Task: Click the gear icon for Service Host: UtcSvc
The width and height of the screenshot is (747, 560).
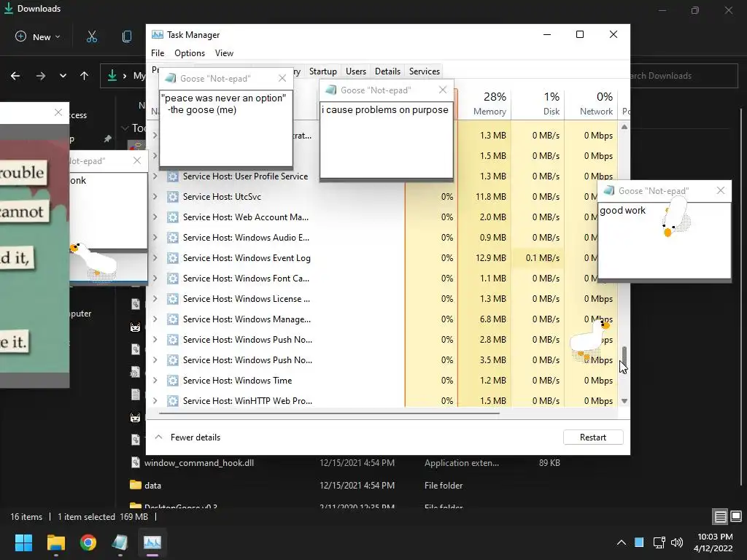Action: click(x=172, y=197)
